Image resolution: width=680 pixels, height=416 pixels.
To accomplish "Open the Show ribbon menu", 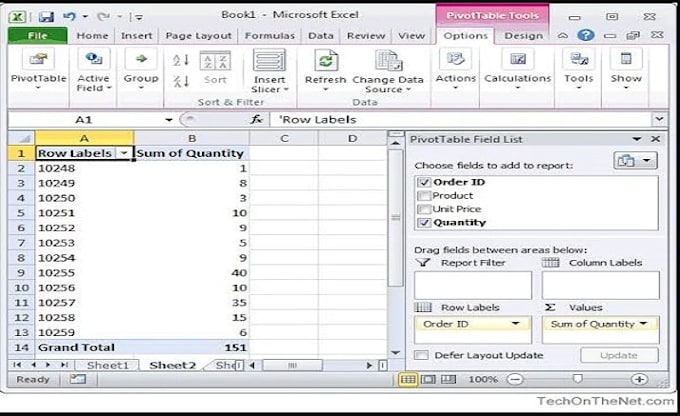I will pyautogui.click(x=626, y=69).
